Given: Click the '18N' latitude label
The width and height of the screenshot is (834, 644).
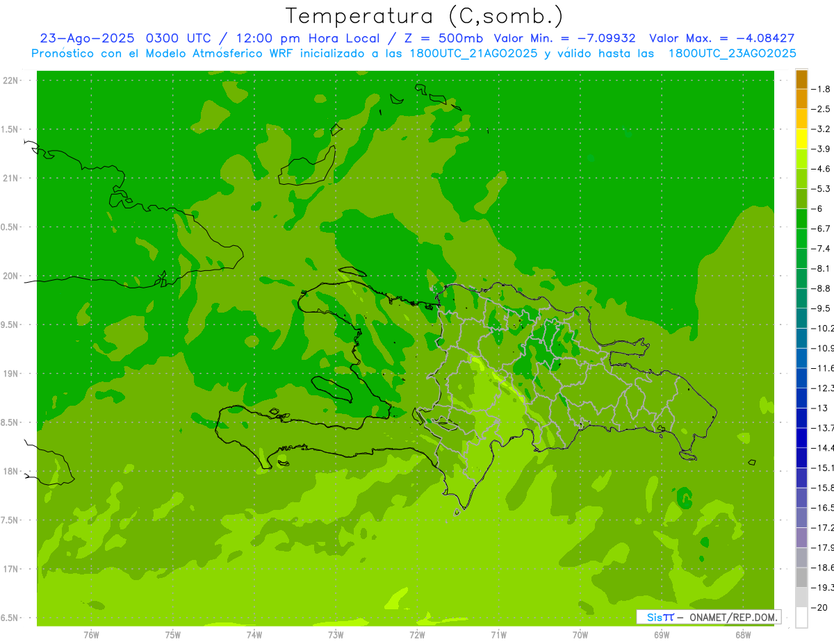Looking at the screenshot, I should point(10,471).
